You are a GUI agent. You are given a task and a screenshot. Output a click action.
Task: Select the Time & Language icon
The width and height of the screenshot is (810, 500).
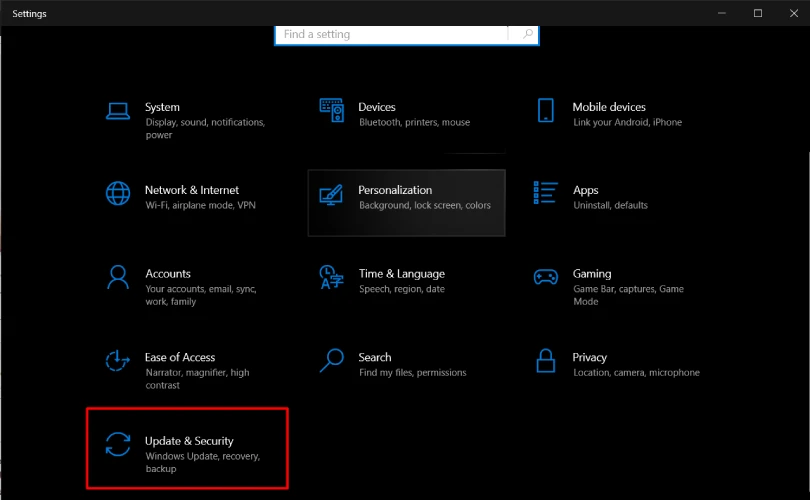pyautogui.click(x=332, y=276)
